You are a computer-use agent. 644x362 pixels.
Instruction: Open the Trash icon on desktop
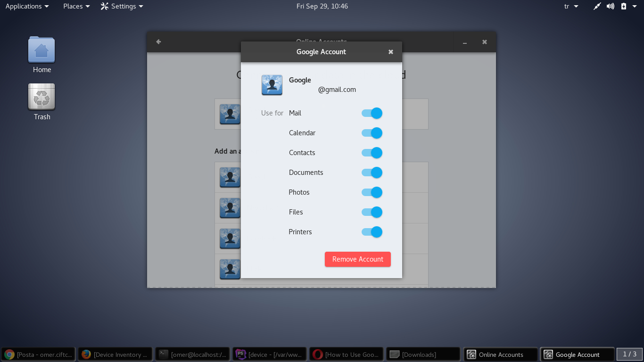coord(41,97)
